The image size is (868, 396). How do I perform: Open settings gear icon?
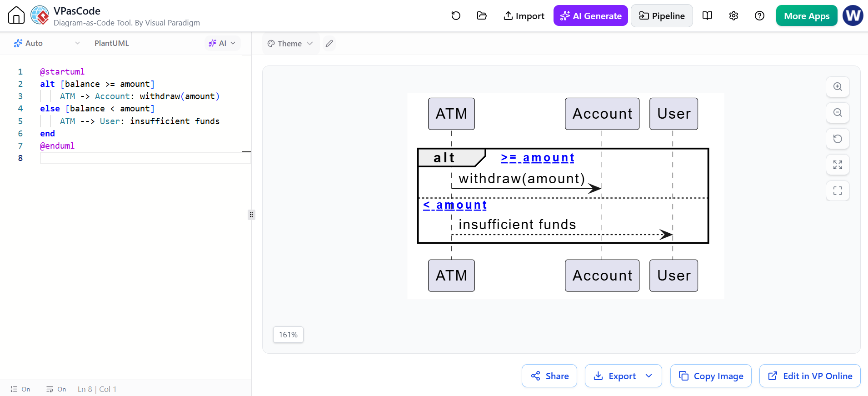tap(733, 16)
